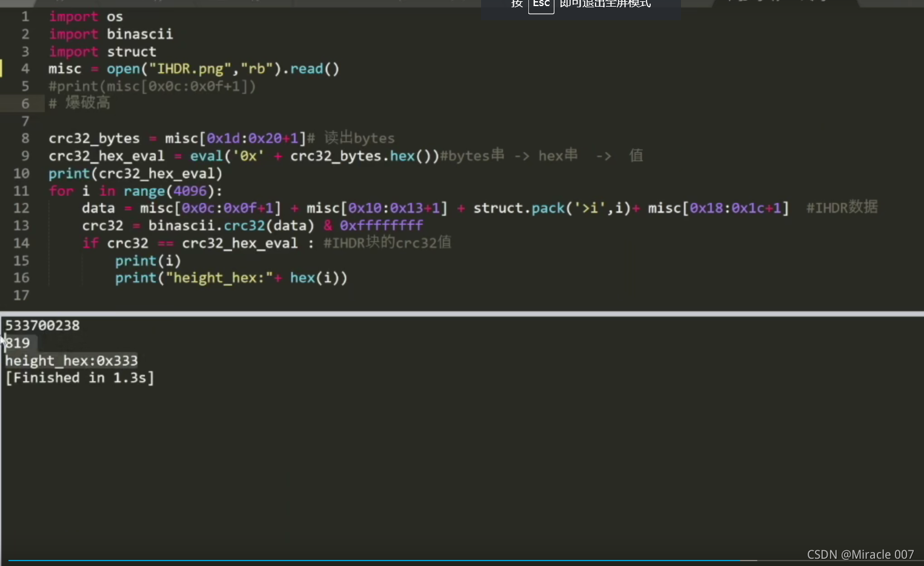Click the '#IHDR块的crc32值' comment
The height and width of the screenshot is (566, 924).
coord(387,242)
